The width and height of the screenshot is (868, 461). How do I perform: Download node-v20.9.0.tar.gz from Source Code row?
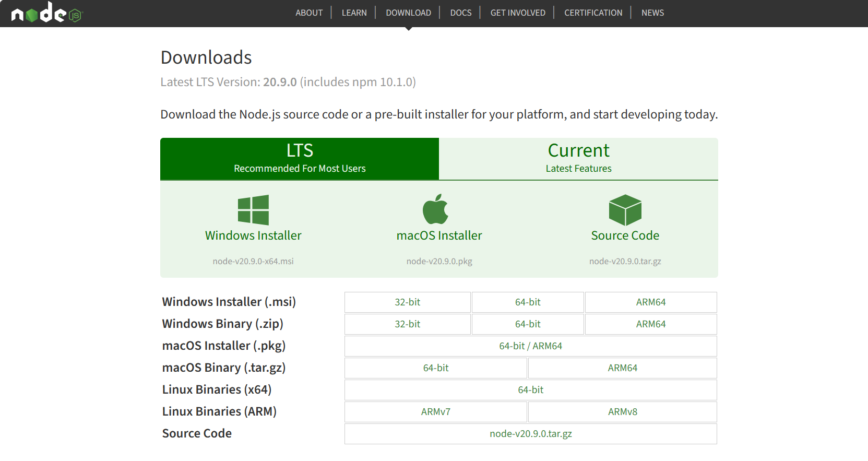pyautogui.click(x=531, y=434)
